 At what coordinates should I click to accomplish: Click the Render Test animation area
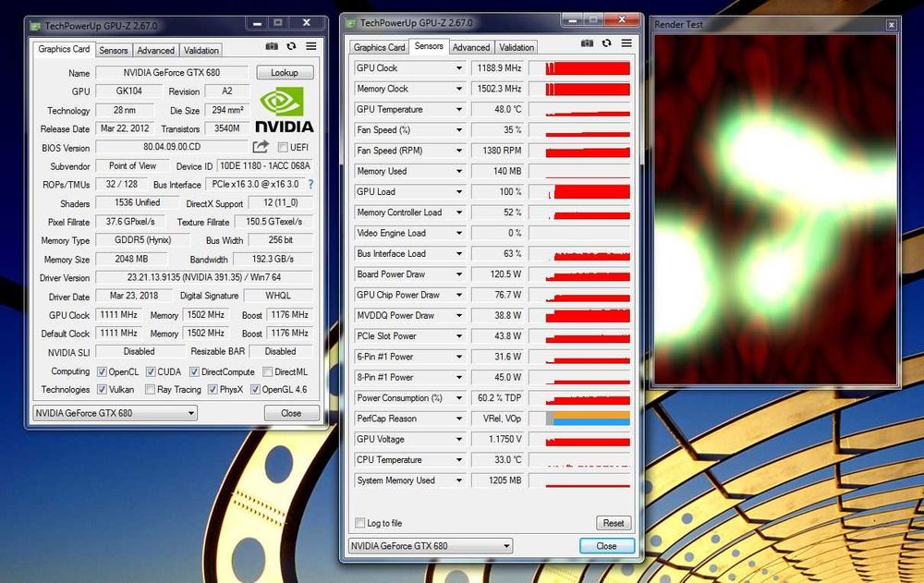pyautogui.click(x=775, y=210)
